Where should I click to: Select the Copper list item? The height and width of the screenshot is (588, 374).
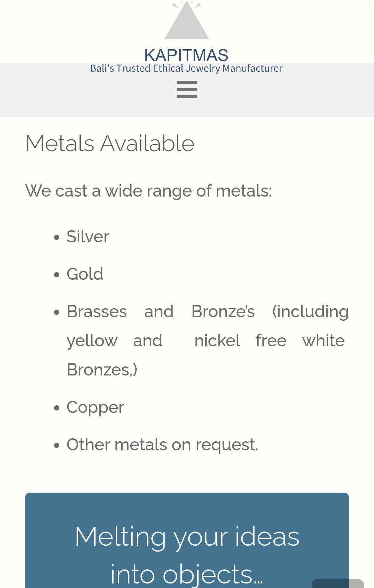95,407
